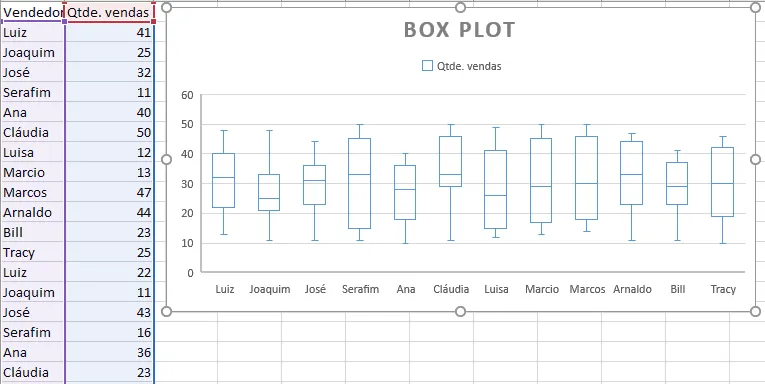Select the BOX PLOT chart title
This screenshot has height=384, width=765.
[459, 30]
